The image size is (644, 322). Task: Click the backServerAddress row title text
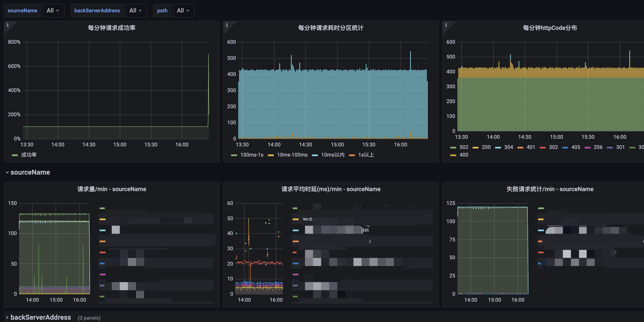point(41,317)
